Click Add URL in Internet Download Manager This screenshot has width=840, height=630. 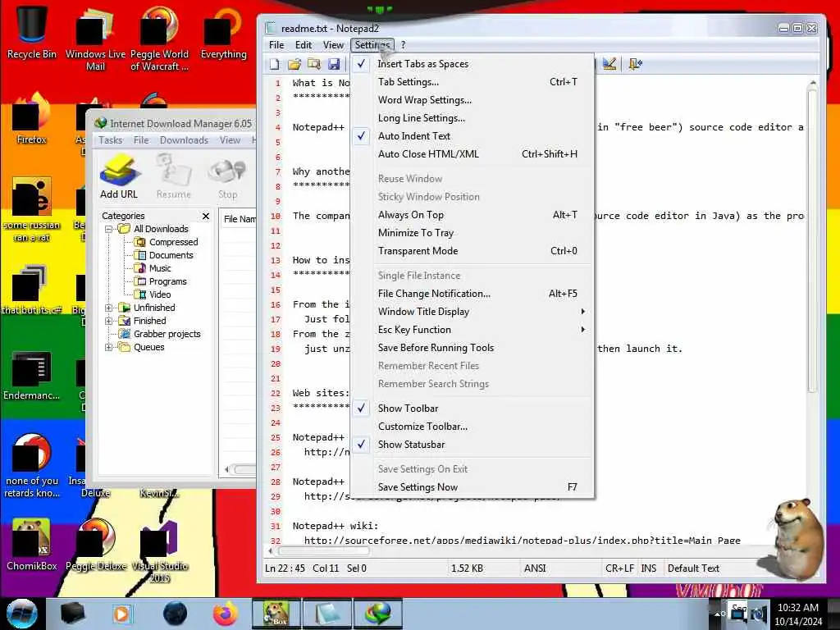119,177
